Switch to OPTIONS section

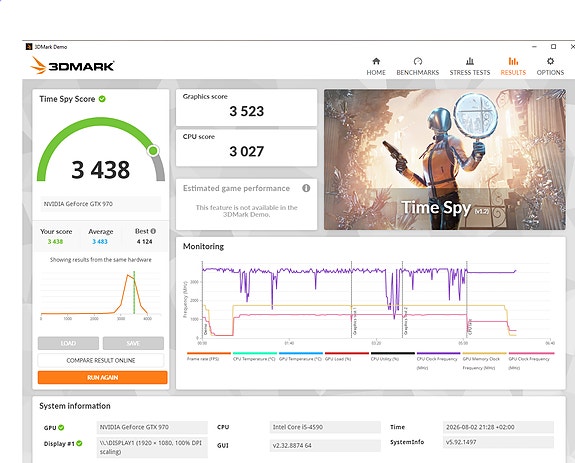[x=550, y=73]
